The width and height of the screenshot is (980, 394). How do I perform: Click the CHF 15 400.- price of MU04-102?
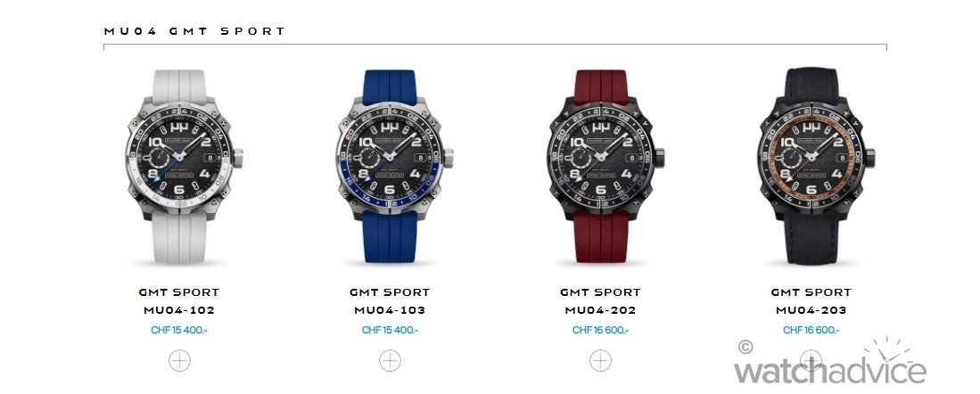click(x=178, y=331)
